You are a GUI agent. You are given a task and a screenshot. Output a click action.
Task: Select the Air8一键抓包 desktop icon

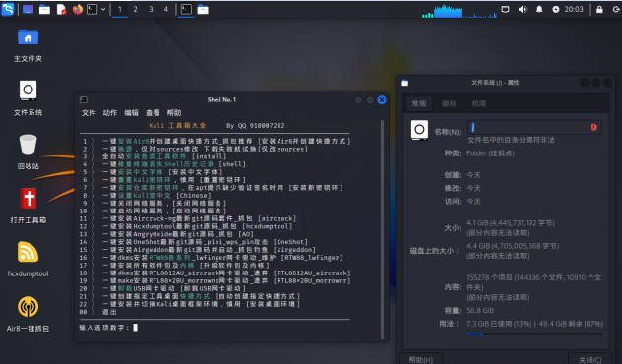pyautogui.click(x=28, y=314)
